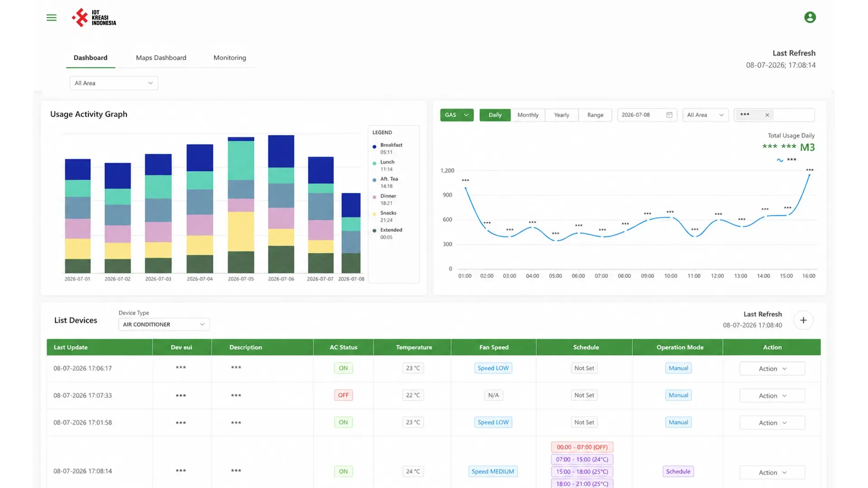
Task: Click the IOT Kreasi Indonesia logo
Action: (94, 18)
